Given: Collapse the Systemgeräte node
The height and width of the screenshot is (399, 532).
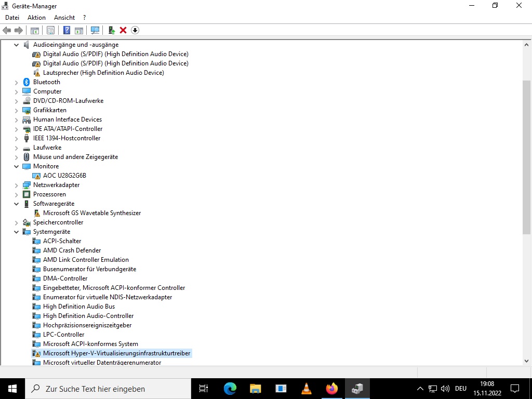Looking at the screenshot, I should pos(16,232).
